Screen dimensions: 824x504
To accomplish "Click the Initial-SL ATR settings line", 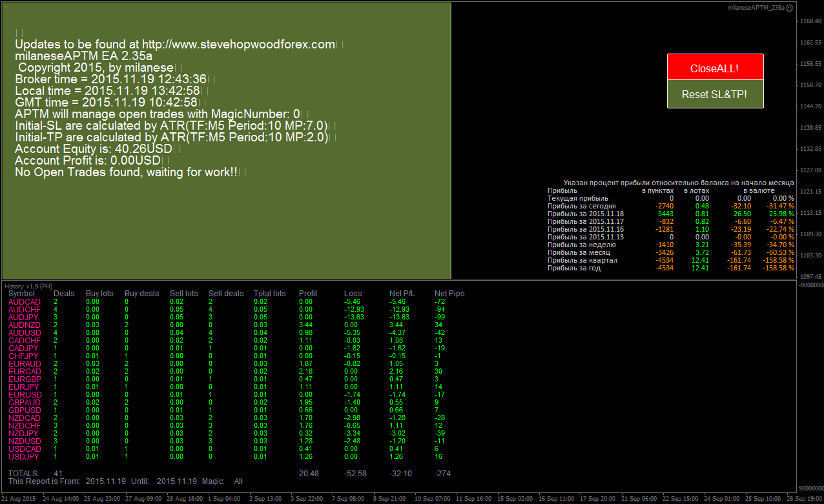I will coord(171,126).
